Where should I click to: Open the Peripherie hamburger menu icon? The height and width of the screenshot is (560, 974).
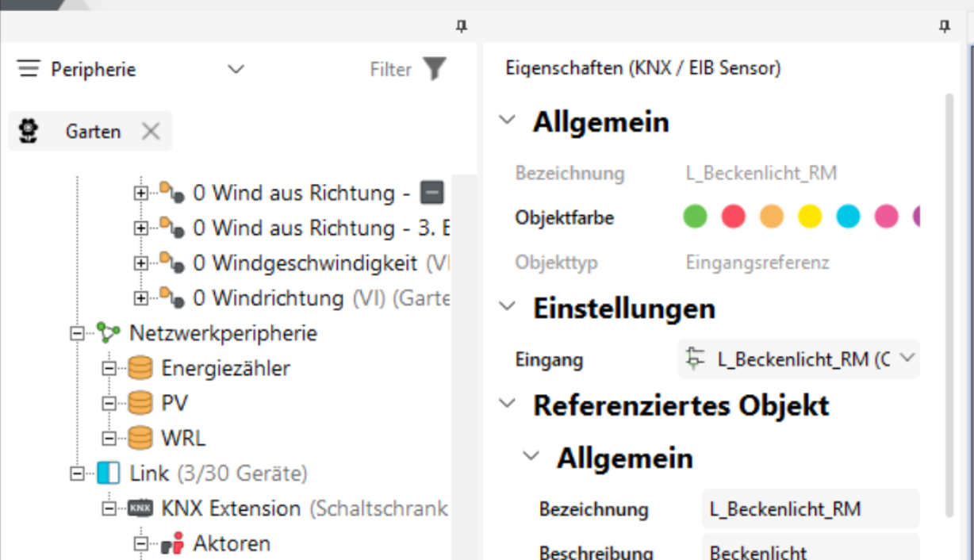click(x=29, y=69)
